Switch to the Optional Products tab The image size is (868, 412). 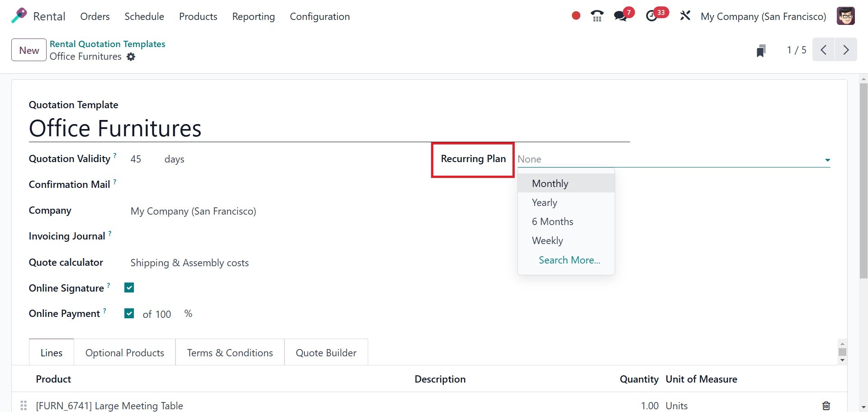tap(124, 353)
